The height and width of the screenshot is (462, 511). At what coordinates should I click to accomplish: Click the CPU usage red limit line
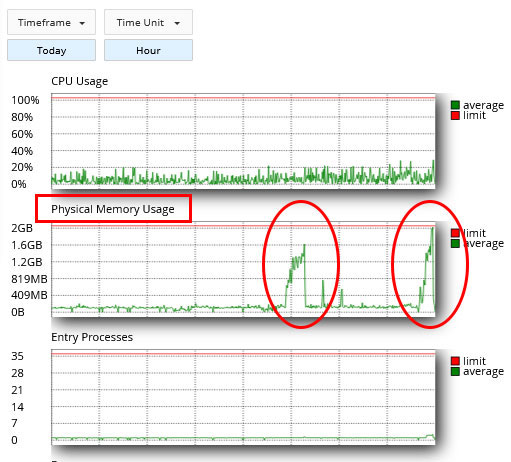coord(243,98)
